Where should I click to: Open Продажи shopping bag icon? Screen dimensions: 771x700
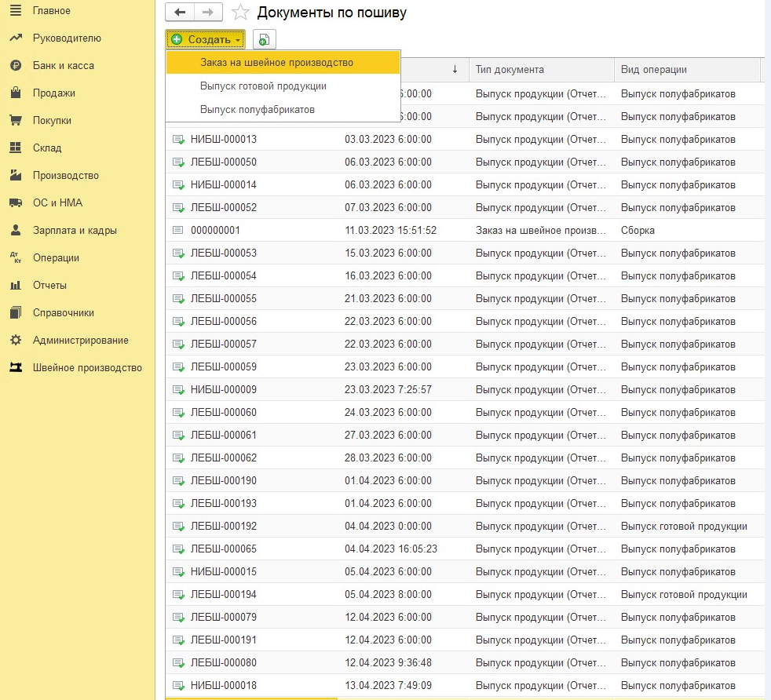click(x=16, y=93)
